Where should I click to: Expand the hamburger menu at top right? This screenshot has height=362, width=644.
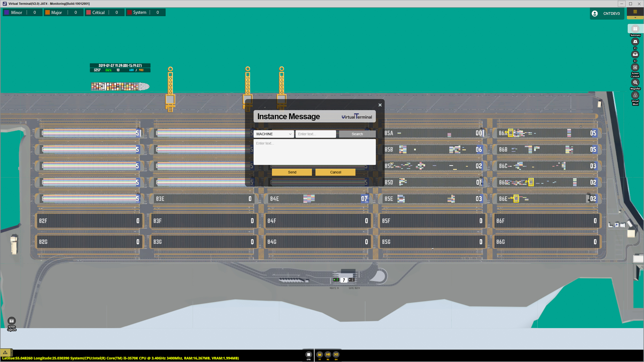click(x=635, y=12)
